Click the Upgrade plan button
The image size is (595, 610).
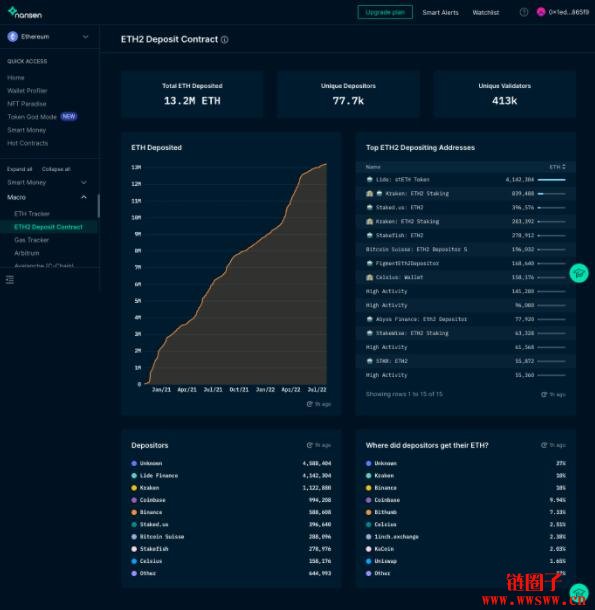(x=385, y=12)
